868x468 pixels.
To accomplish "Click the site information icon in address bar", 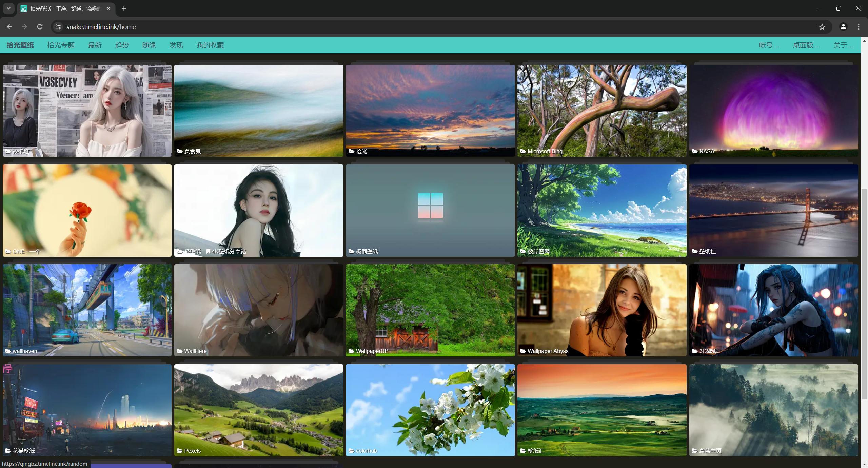I will (x=58, y=27).
